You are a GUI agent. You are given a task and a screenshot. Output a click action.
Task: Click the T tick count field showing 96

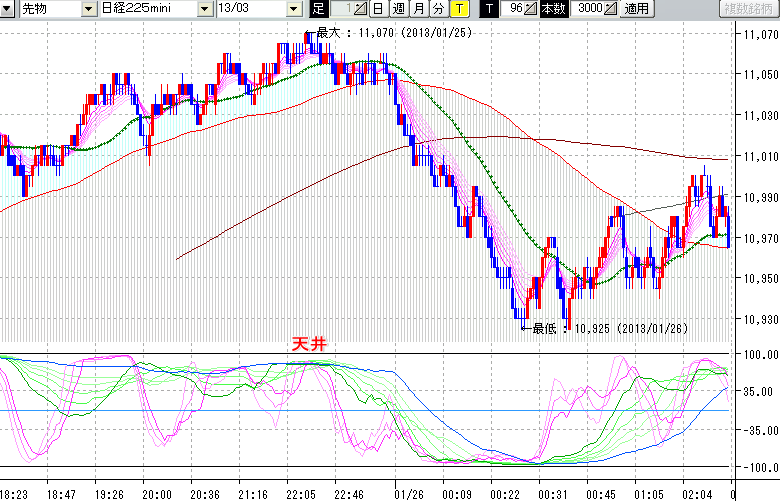pyautogui.click(x=513, y=9)
